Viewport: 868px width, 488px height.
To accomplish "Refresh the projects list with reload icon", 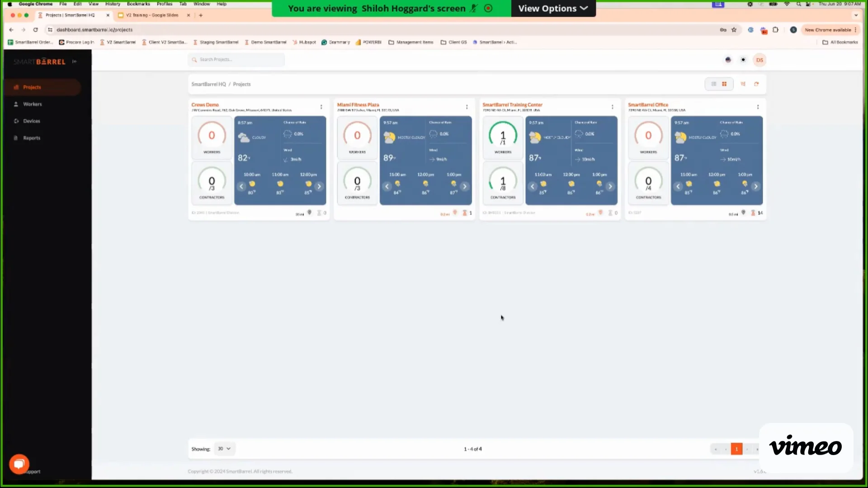I will 756,84.
